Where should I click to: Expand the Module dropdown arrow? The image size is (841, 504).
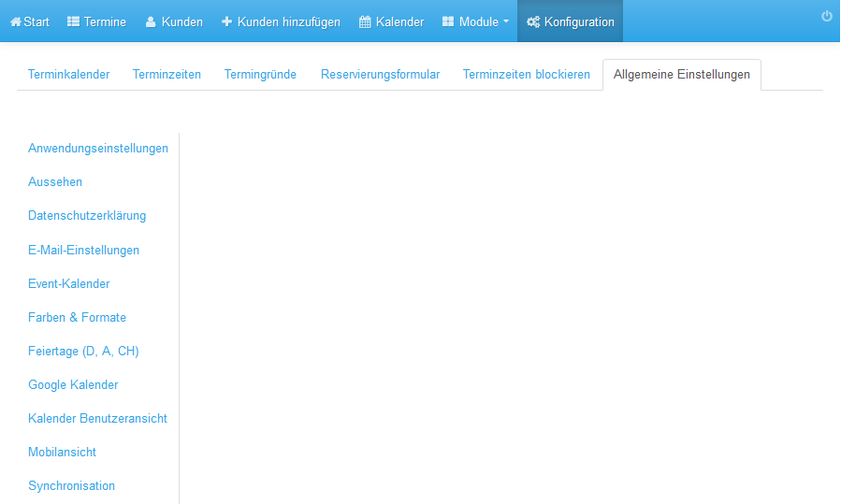506,22
